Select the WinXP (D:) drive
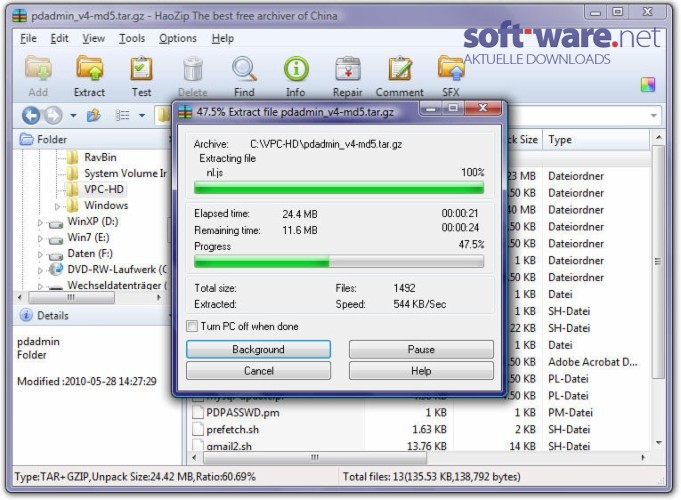 [x=93, y=222]
